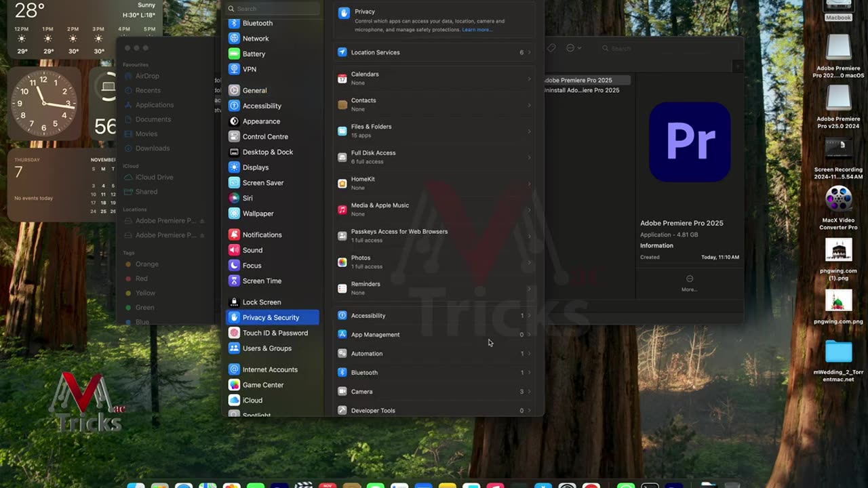The width and height of the screenshot is (868, 488).
Task: Select the Red tag in Finder sidebar
Action: tap(137, 279)
